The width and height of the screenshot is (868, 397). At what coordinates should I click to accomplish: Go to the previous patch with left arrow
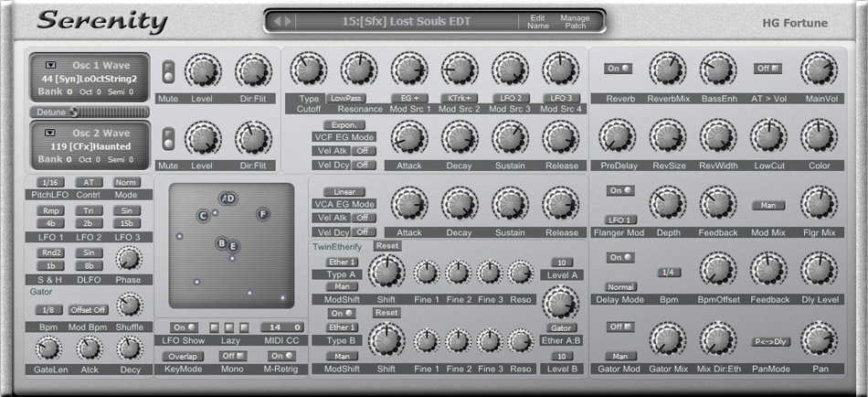coord(279,22)
